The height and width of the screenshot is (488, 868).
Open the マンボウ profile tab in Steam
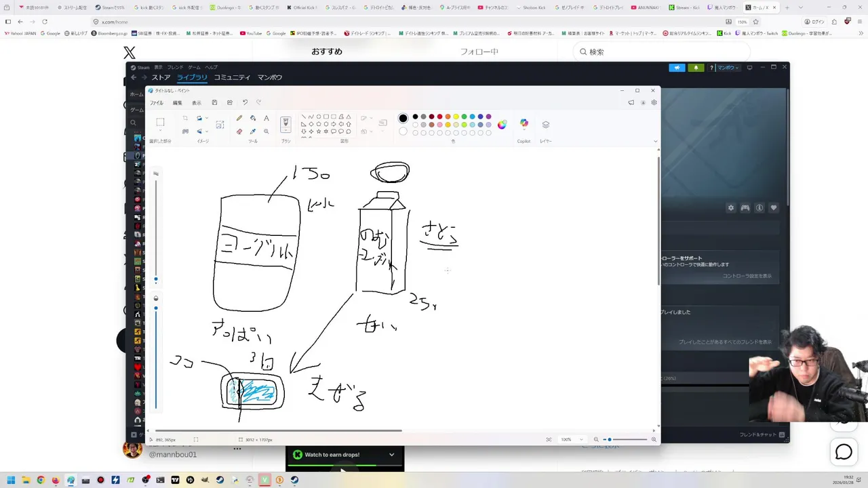pyautogui.click(x=270, y=77)
